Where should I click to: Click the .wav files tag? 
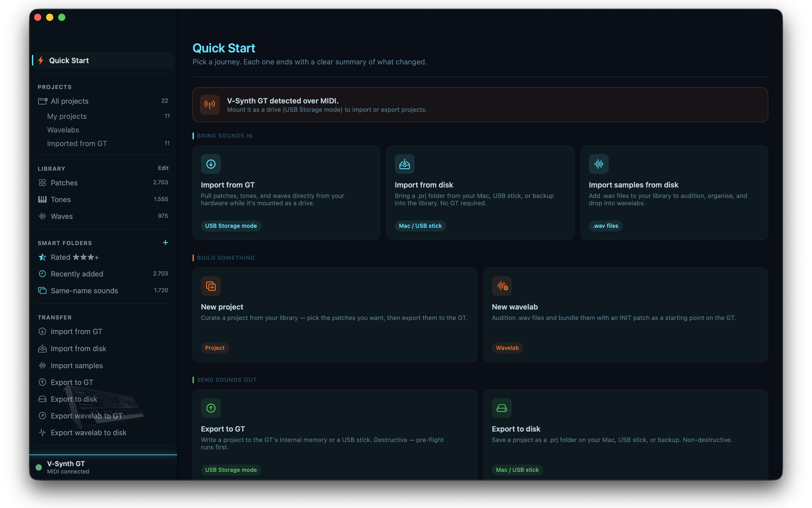606,226
